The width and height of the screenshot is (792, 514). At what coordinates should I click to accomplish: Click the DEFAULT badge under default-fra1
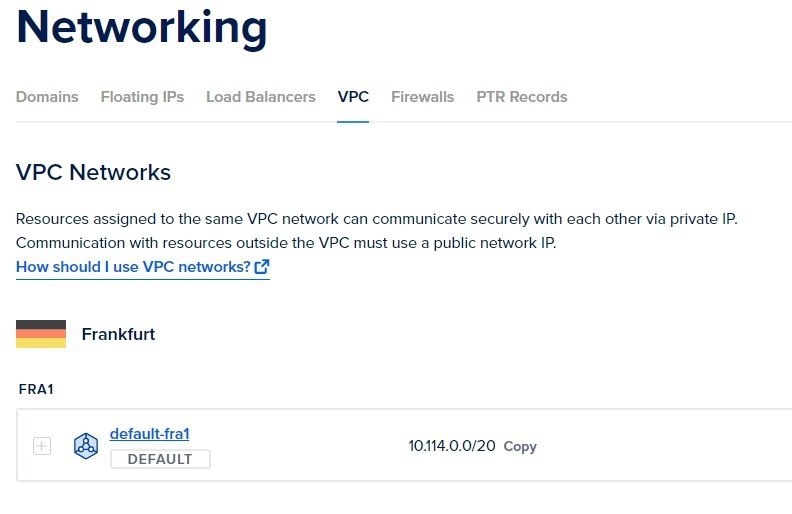(x=160, y=459)
